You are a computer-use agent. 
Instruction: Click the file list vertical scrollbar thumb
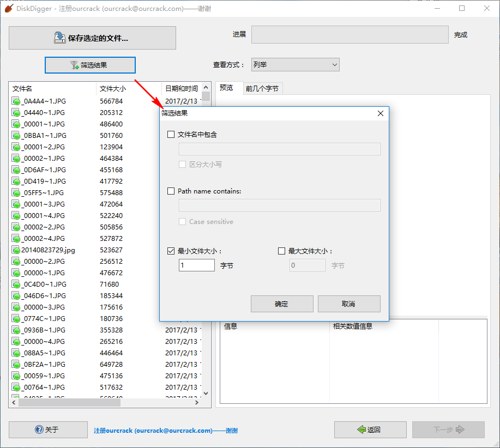pyautogui.click(x=206, y=96)
